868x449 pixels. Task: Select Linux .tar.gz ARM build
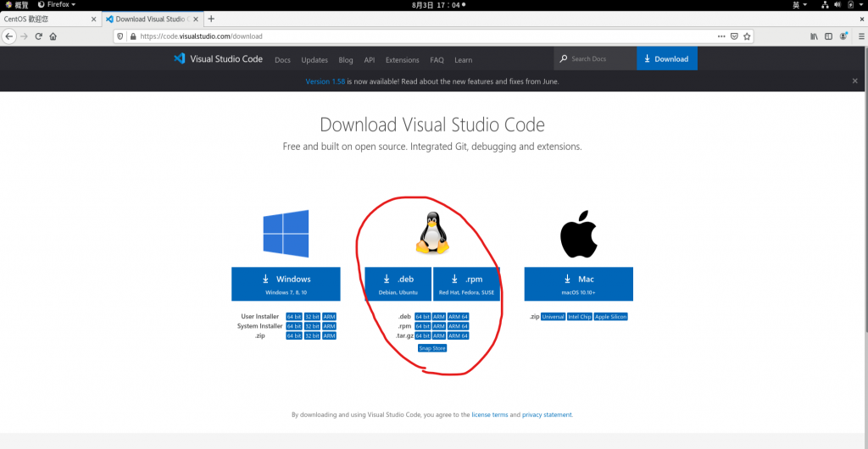pos(439,335)
